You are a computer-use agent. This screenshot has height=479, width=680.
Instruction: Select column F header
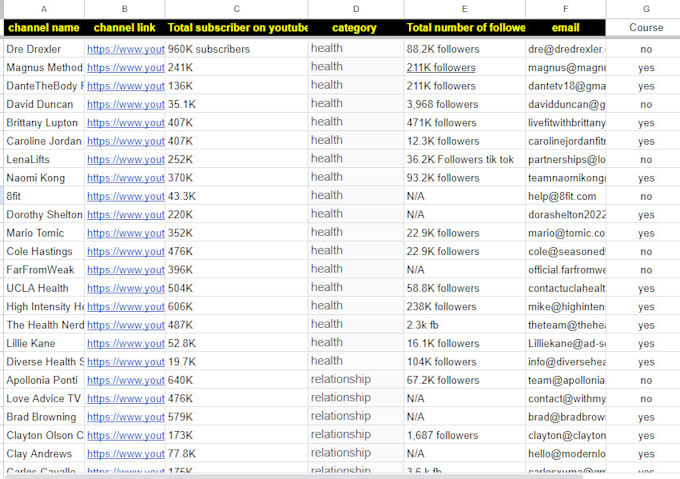[566, 9]
